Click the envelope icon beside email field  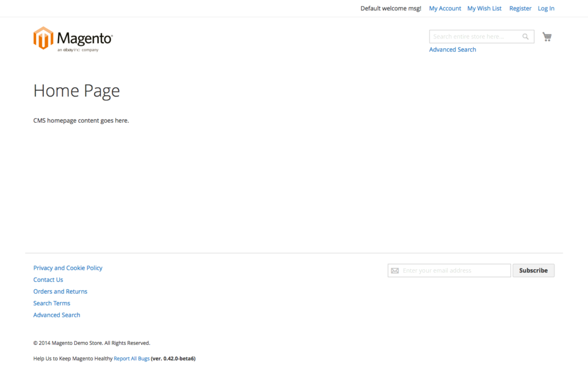(394, 270)
